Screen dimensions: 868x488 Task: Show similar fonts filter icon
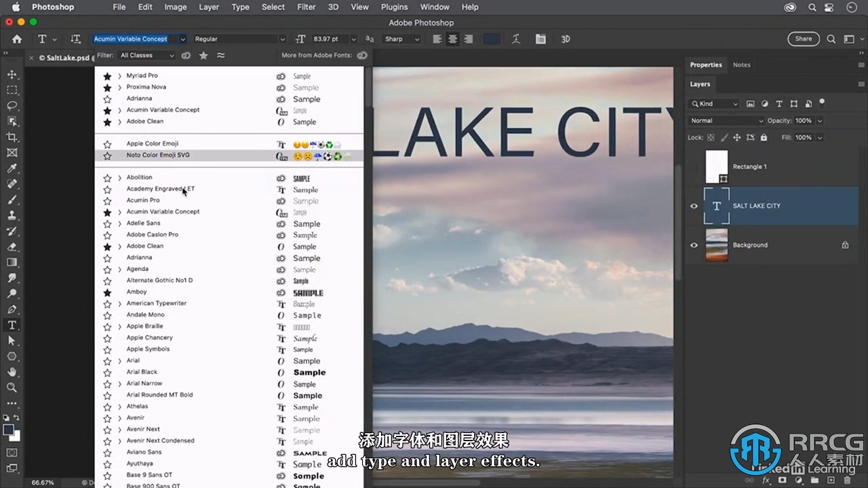coord(220,56)
